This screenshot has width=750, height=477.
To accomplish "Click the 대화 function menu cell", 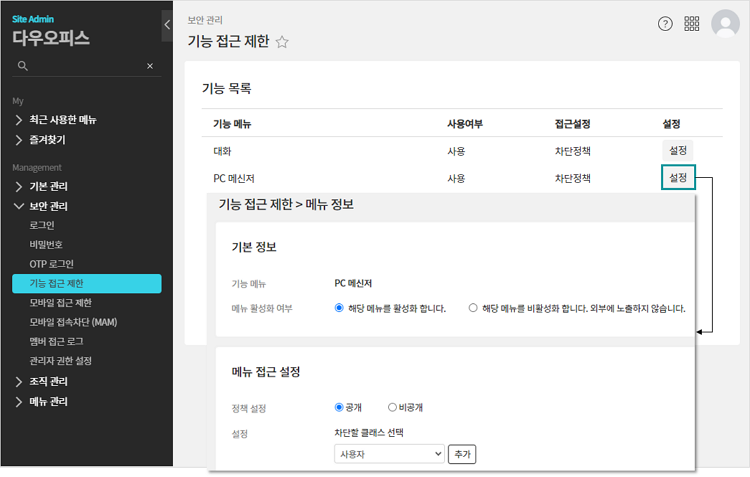I will click(x=222, y=151).
